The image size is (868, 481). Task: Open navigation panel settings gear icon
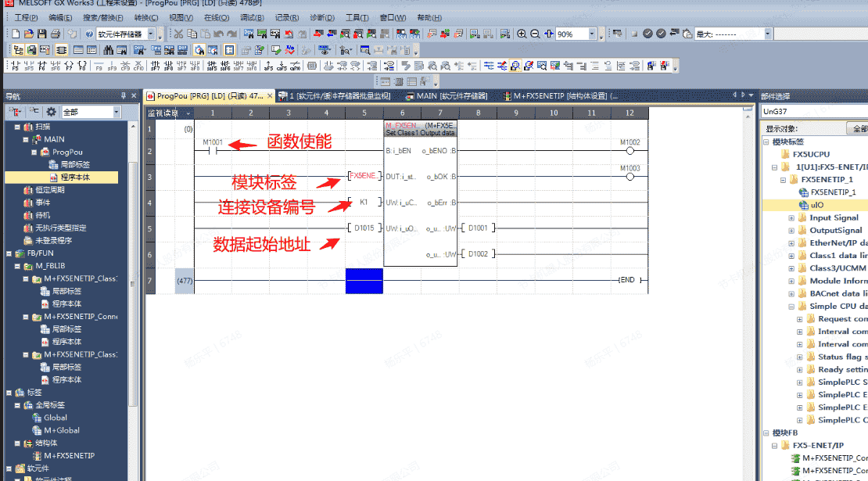(x=51, y=112)
